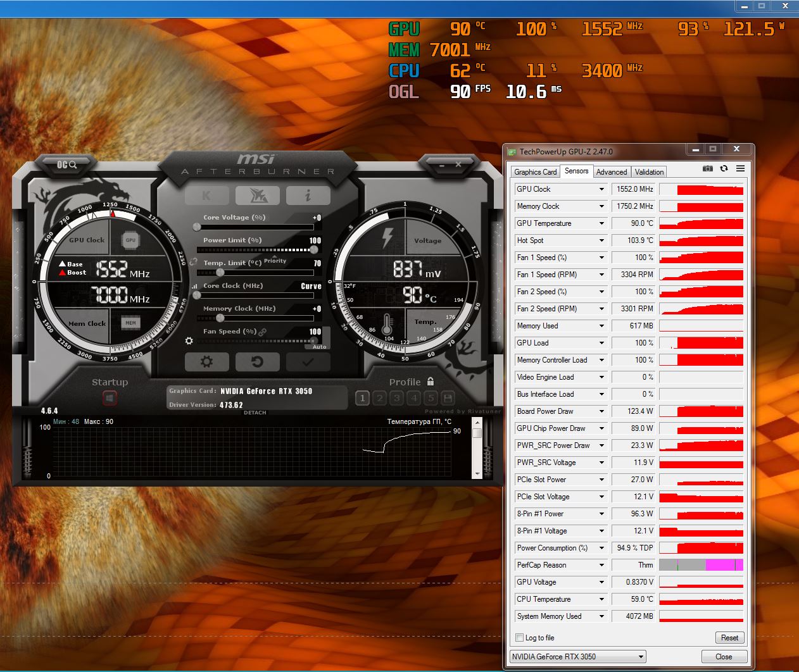Open GPU-Z hamburger menu
Image resolution: width=799 pixels, height=672 pixels.
740,168
